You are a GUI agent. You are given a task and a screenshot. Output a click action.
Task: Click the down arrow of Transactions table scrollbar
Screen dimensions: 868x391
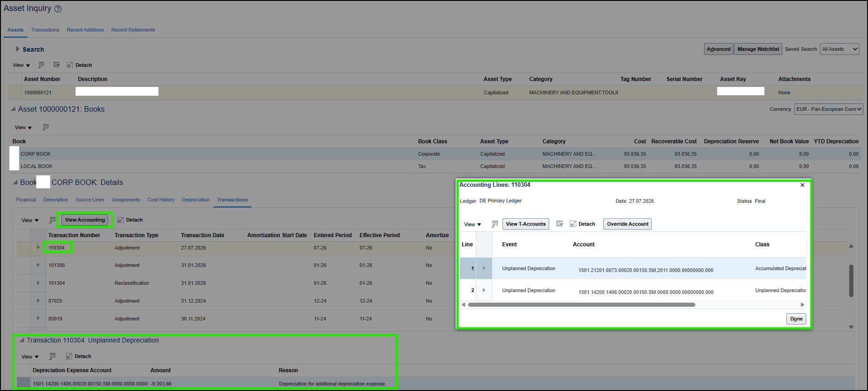[x=851, y=327]
